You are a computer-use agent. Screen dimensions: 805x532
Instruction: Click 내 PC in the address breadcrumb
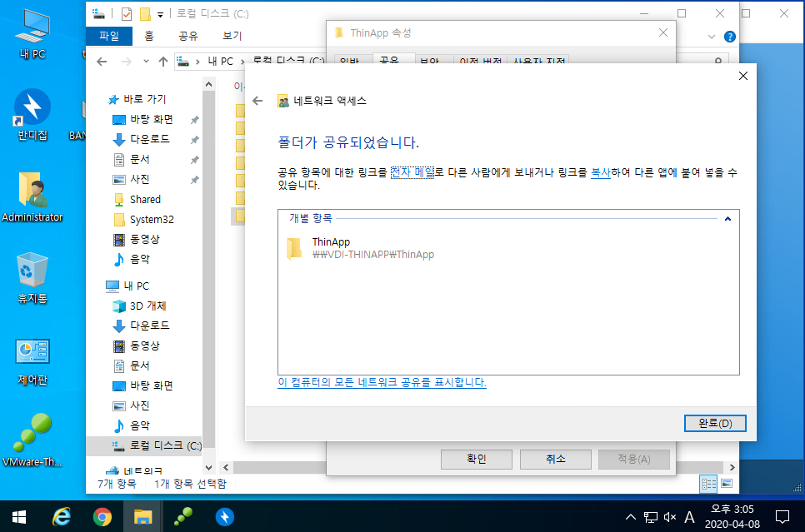click(x=221, y=62)
